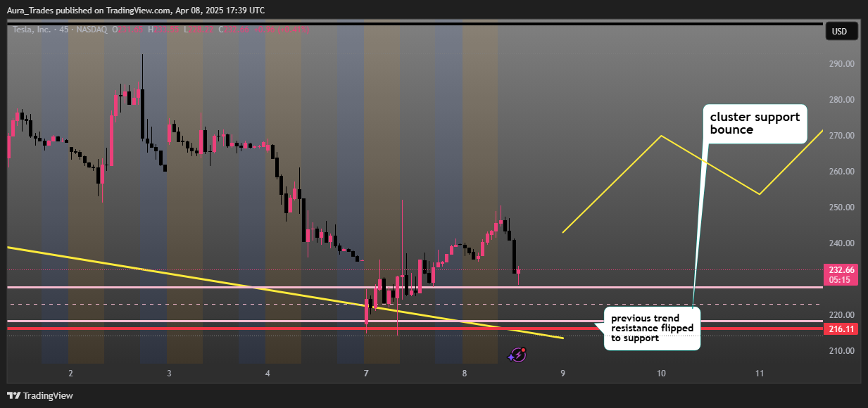
Task: Click the TradingView logo at bottom left
Action: pyautogui.click(x=40, y=396)
